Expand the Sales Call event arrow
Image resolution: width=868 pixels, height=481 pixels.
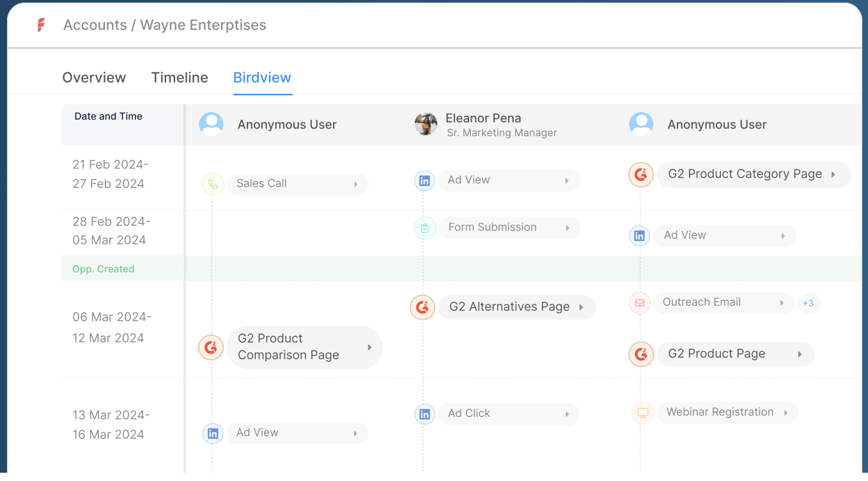coord(355,184)
